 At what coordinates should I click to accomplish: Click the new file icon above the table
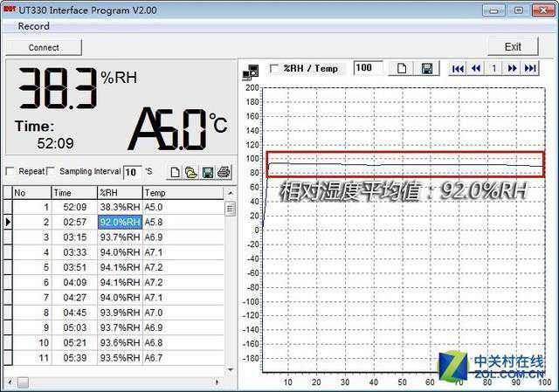[x=176, y=172]
